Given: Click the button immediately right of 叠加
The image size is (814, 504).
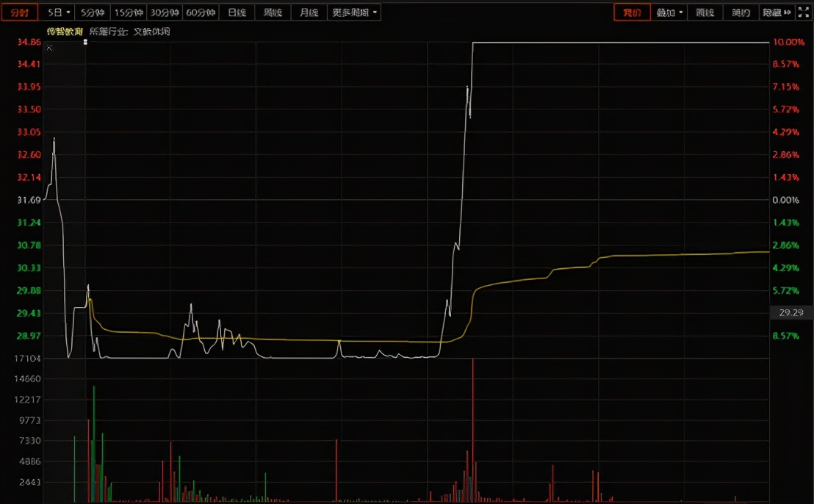Looking at the screenshot, I should (x=705, y=12).
